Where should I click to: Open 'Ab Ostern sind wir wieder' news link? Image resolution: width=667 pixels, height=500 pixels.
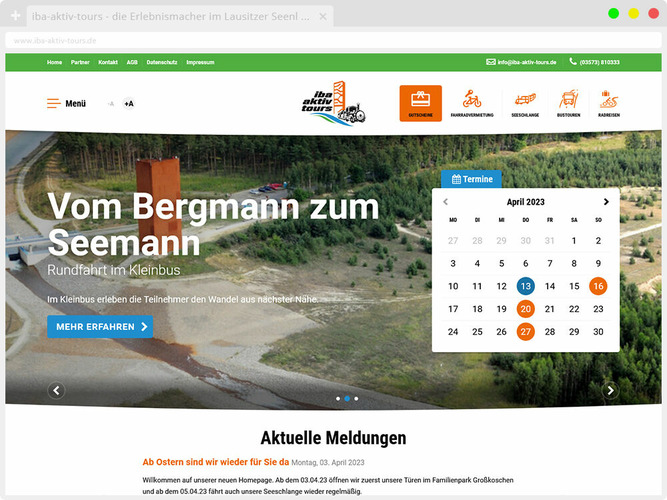[x=215, y=462]
